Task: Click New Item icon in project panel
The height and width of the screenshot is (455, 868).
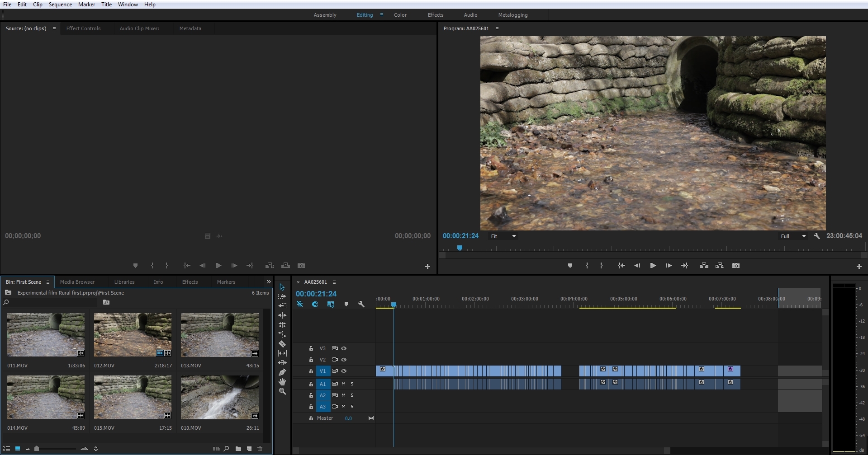Action: point(249,449)
